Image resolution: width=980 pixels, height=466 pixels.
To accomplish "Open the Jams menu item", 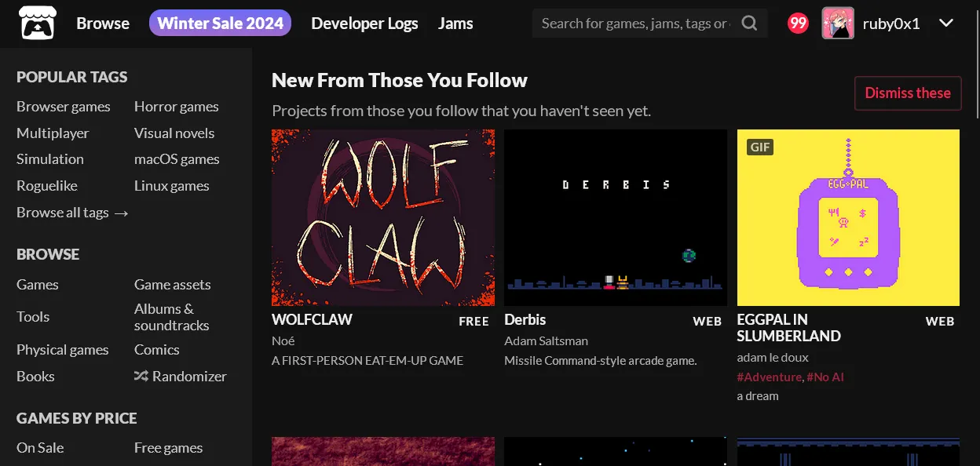I will 455,24.
